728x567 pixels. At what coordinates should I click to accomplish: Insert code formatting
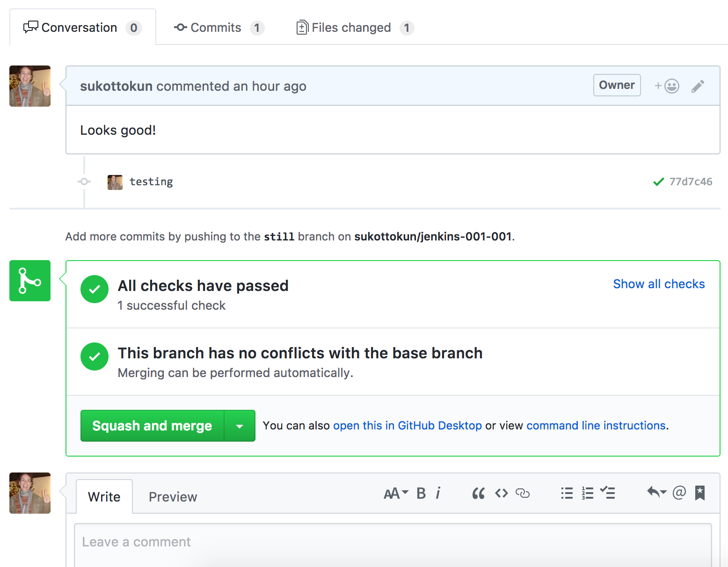502,493
